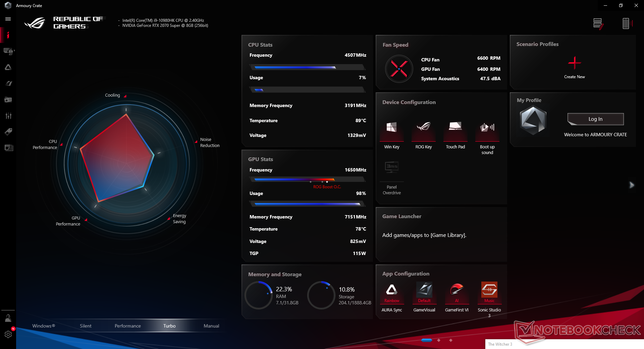The image size is (644, 349).
Task: Open Settings with the gear icon
Action: pyautogui.click(x=8, y=334)
